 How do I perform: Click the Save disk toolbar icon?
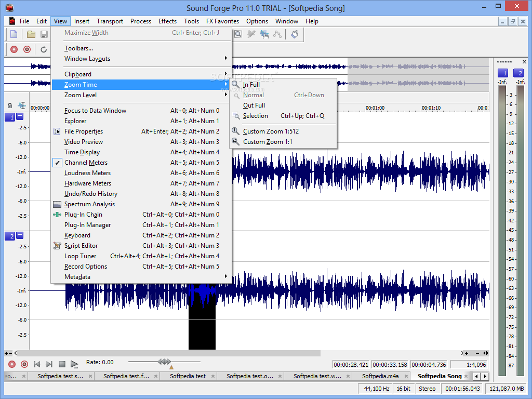[x=44, y=34]
